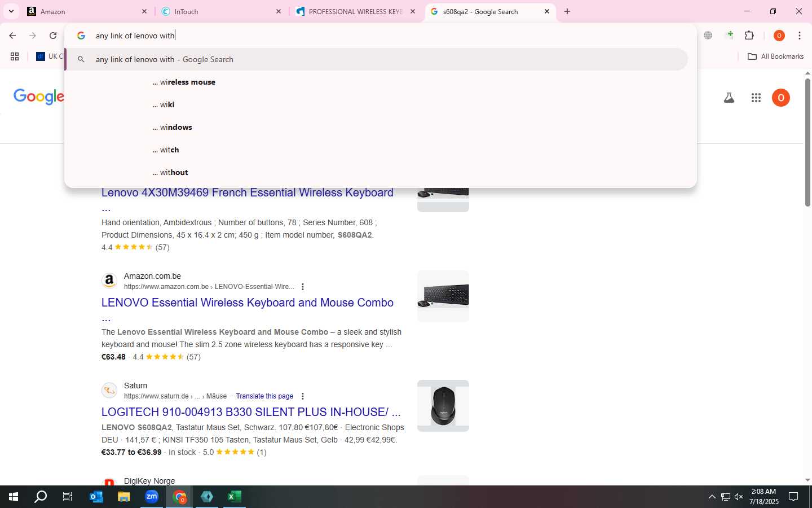
Task: Click the Logitech mouse thumbnail
Action: 443,406
